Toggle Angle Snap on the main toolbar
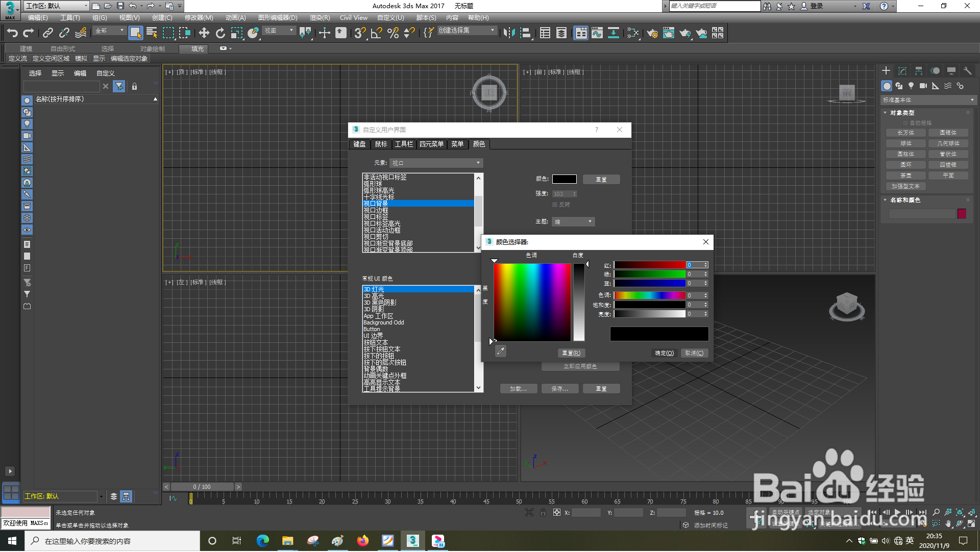 coord(376,33)
